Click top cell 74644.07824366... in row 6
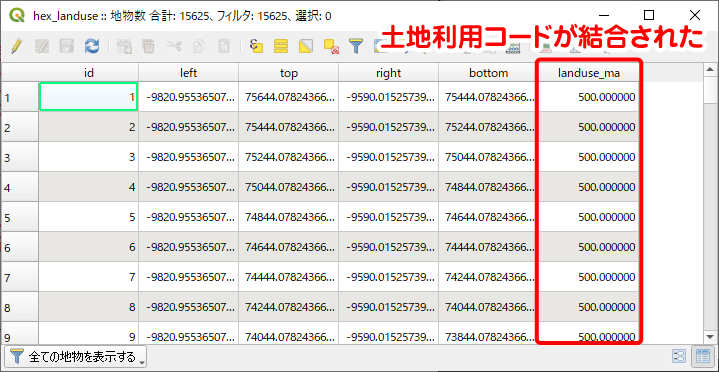This screenshot has height=372, width=719. (288, 247)
